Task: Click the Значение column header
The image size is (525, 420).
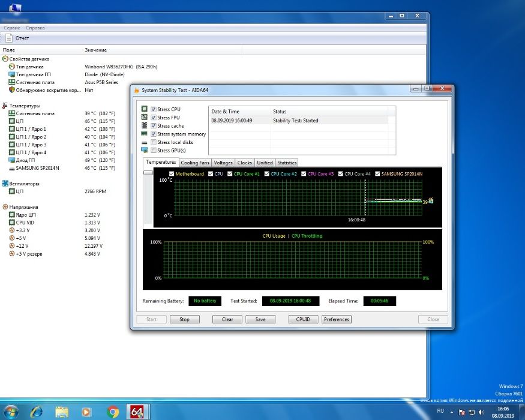Action: pos(163,50)
